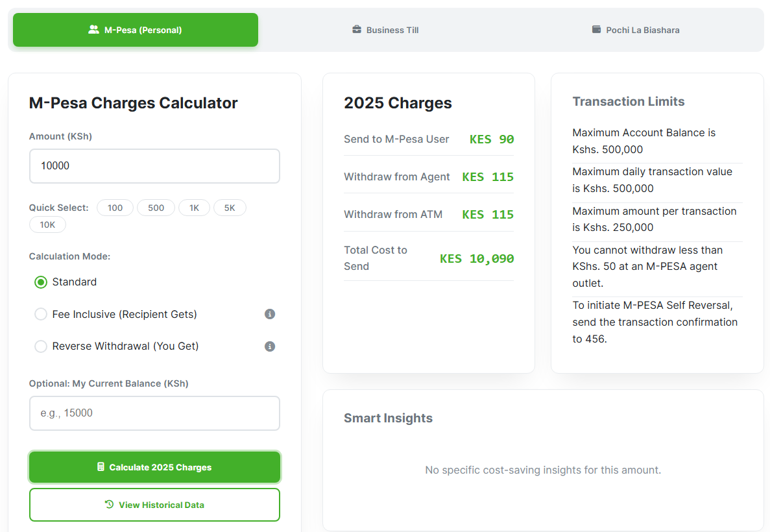770x532 pixels.
Task: Click the 'M-Pesa Charges Calculator' heading
Action: [x=133, y=103]
